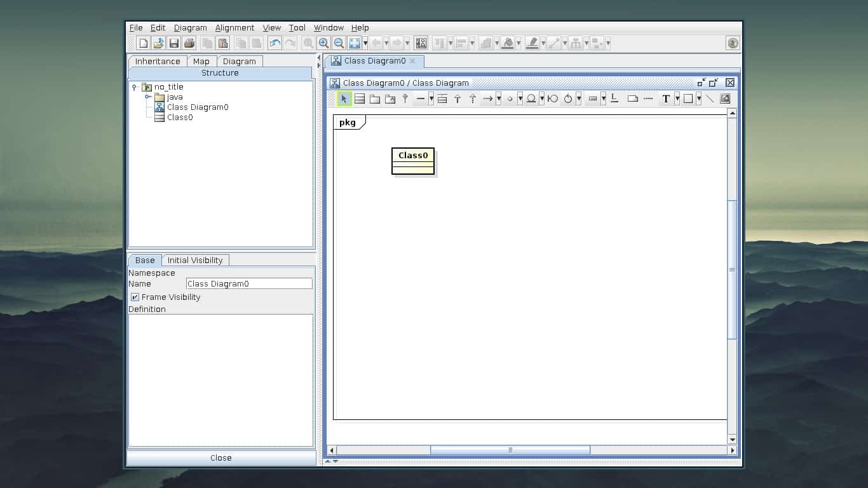Expand the java folder in tree

coord(147,97)
